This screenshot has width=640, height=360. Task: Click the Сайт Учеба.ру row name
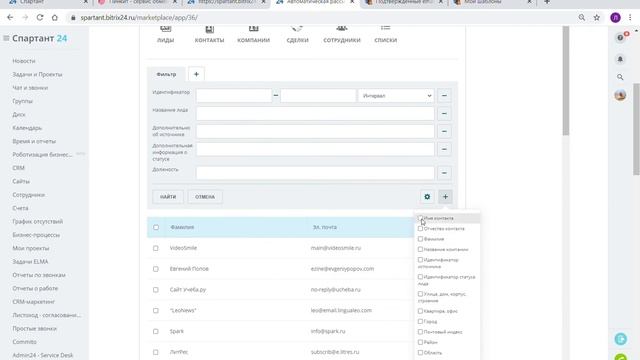coord(188,290)
